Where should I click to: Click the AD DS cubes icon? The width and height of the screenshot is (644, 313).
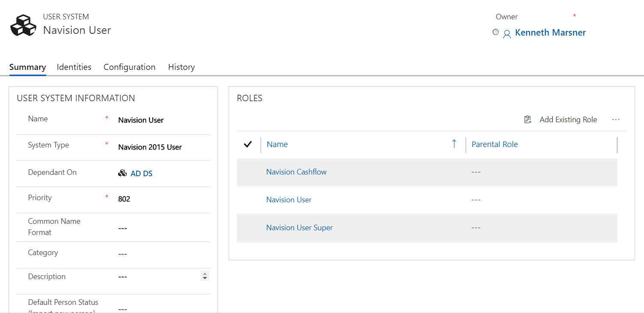coord(122,173)
